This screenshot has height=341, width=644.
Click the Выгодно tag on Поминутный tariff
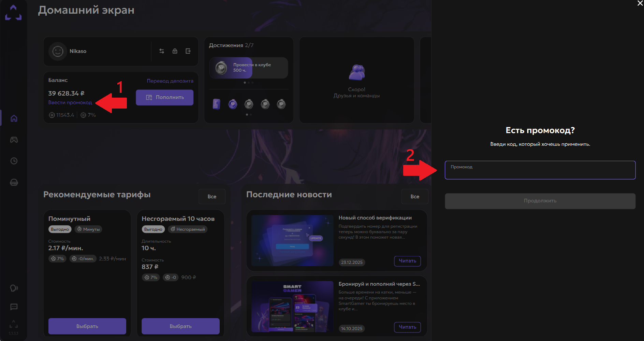click(60, 229)
